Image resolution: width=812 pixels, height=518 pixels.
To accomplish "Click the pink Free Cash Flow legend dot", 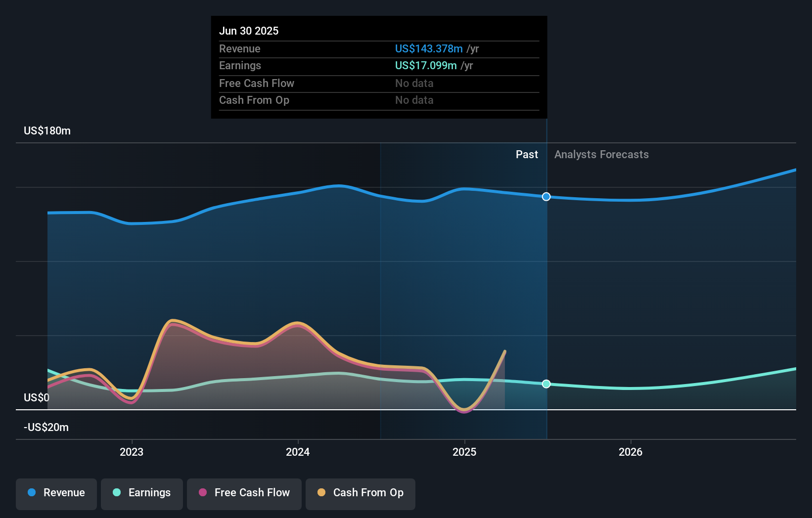I will [x=202, y=493].
